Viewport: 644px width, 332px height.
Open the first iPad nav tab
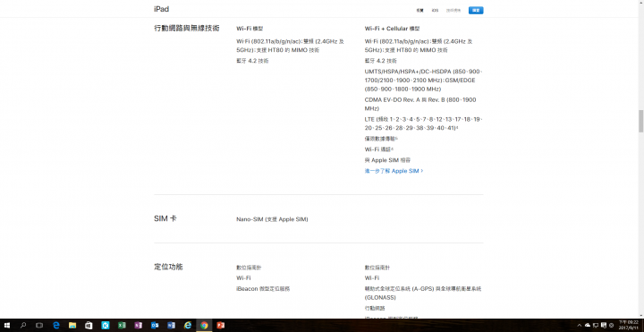pyautogui.click(x=419, y=10)
